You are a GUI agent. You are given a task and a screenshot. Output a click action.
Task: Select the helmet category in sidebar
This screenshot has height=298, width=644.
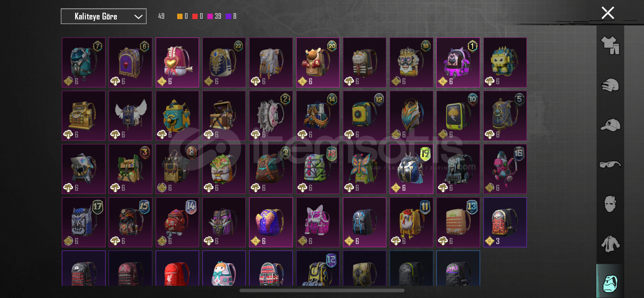(x=610, y=85)
